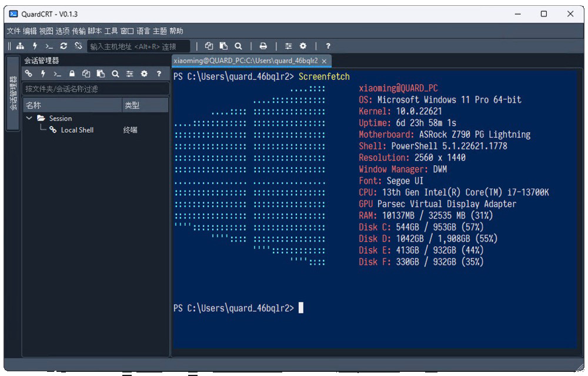588x376 pixels.
Task: Select the Session folder in the tree
Action: (x=60, y=118)
